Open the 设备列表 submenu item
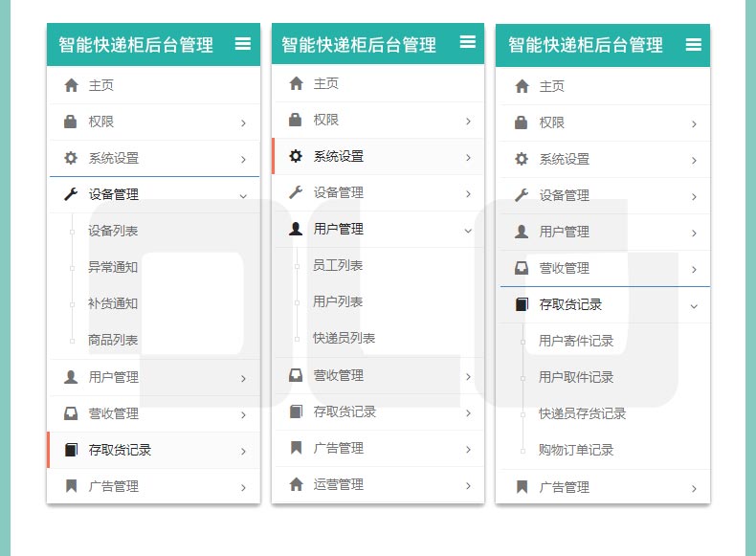This screenshot has width=756, height=556. pos(113,231)
